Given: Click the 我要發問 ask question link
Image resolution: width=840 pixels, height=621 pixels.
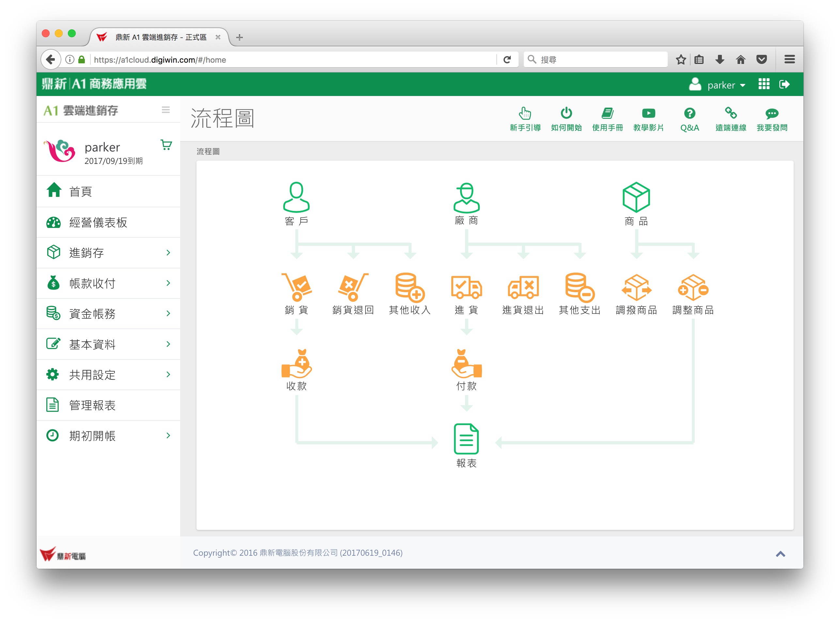Looking at the screenshot, I should click(771, 119).
